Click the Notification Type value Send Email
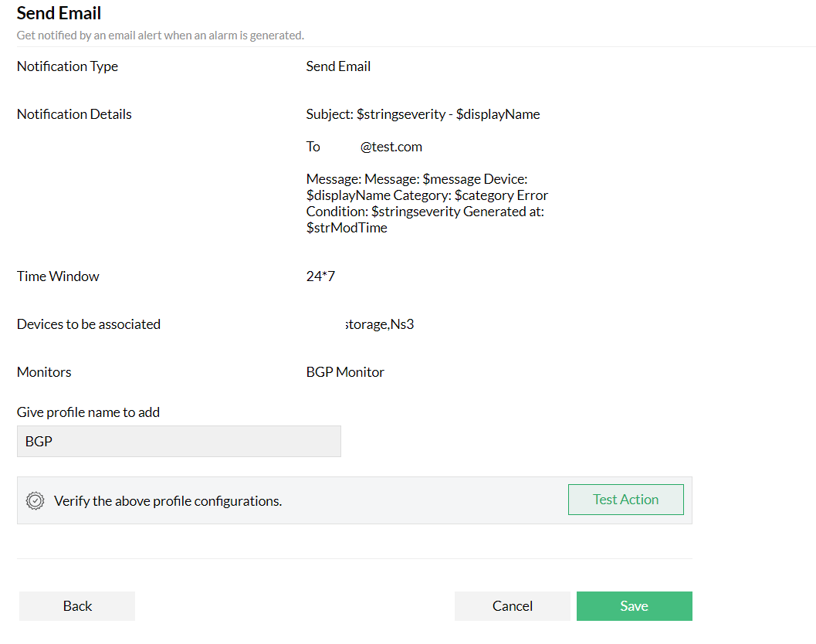 pyautogui.click(x=338, y=66)
